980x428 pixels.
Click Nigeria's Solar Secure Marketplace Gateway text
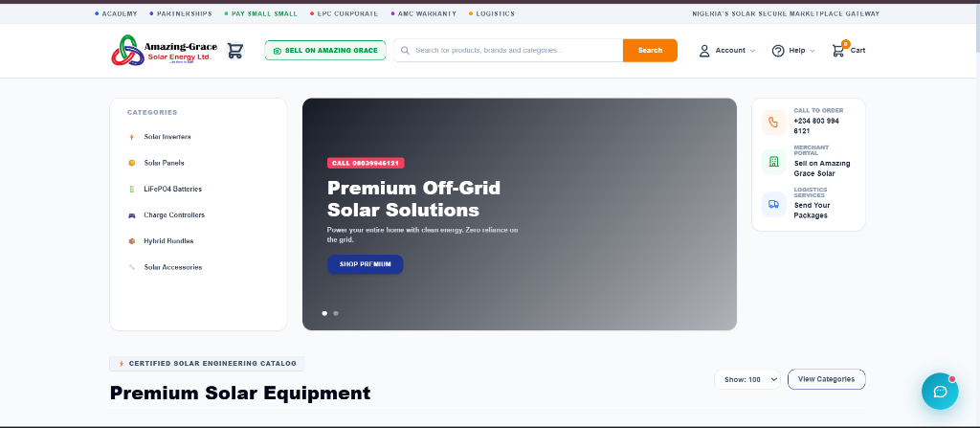786,13
